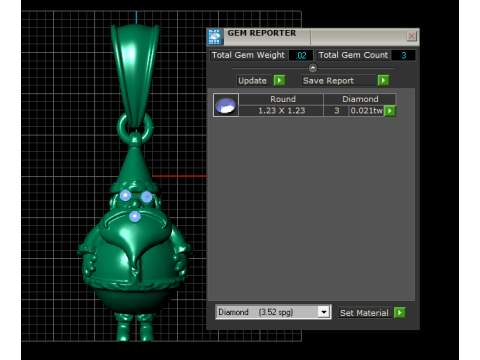The width and height of the screenshot is (480, 360).
Task: Click the green arrow next to Save Report
Action: pyautogui.click(x=383, y=80)
